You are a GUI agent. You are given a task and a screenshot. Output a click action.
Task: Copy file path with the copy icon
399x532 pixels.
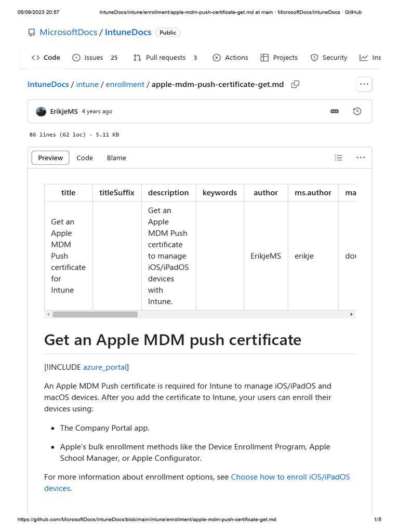point(295,84)
